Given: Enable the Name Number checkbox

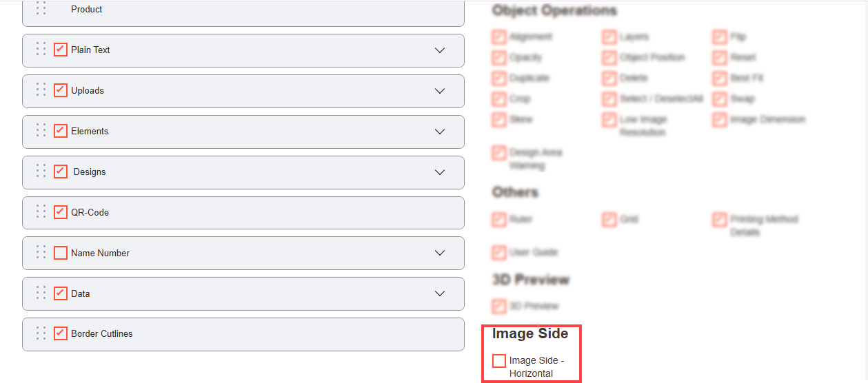Looking at the screenshot, I should click(61, 253).
